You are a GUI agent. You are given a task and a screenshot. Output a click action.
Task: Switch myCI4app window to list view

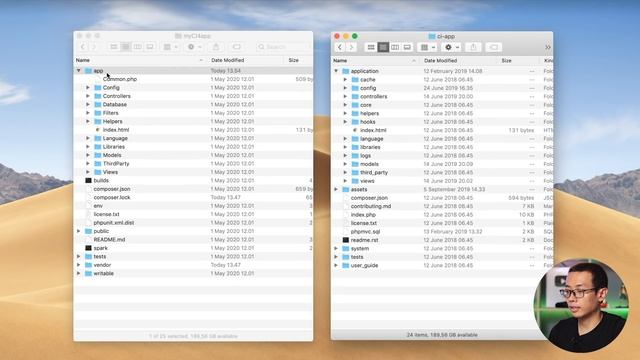[125, 47]
